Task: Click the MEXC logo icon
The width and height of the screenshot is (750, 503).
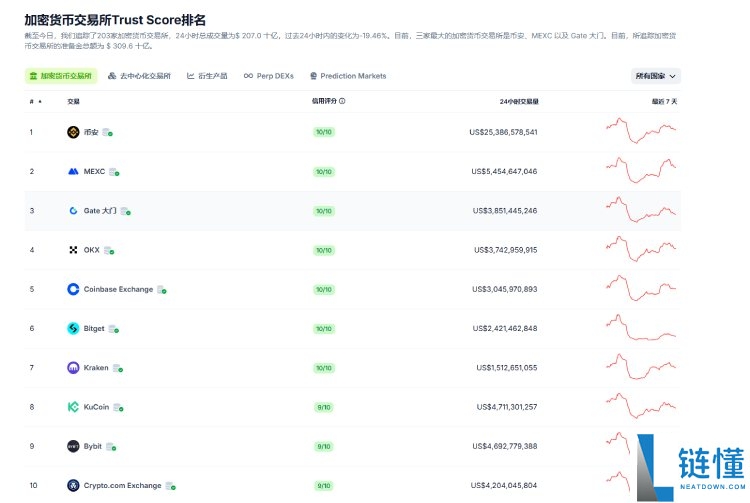Action: pyautogui.click(x=73, y=171)
